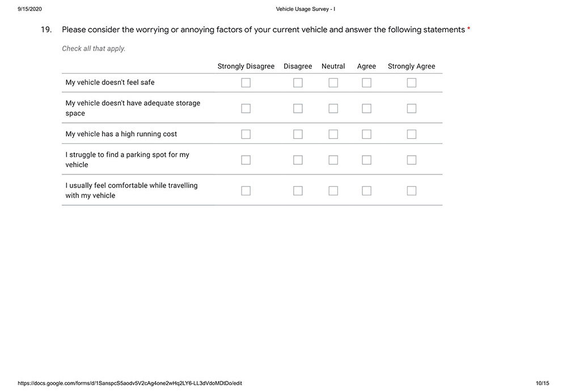Check Agree for vehicle doesn't feel safe

pyautogui.click(x=366, y=83)
